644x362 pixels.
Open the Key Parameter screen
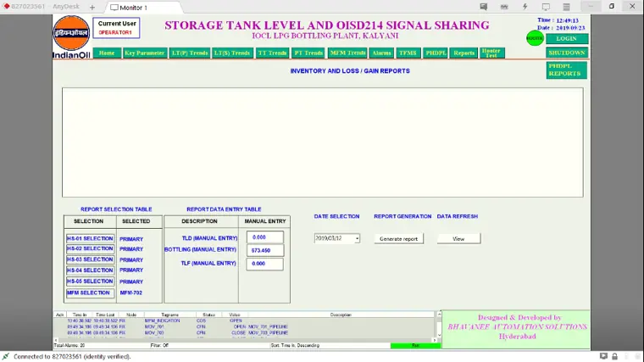point(145,53)
